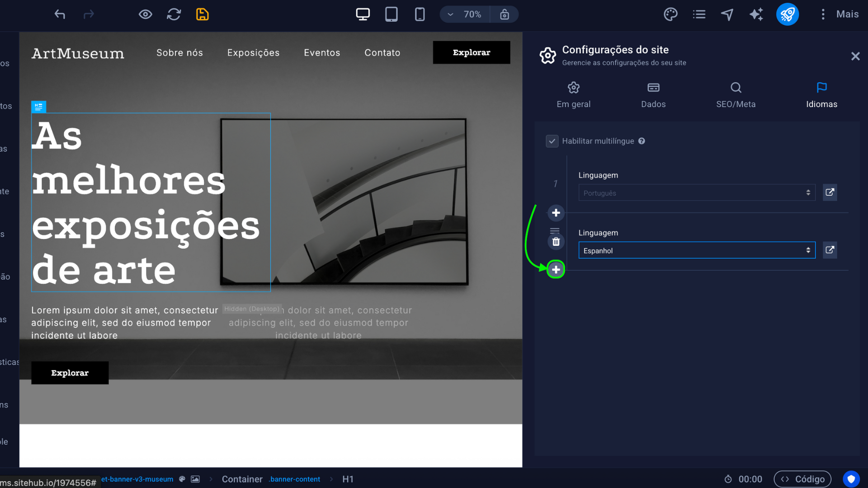Open the AI sparkle tools icon
This screenshot has height=488, width=868.
pyautogui.click(x=756, y=14)
